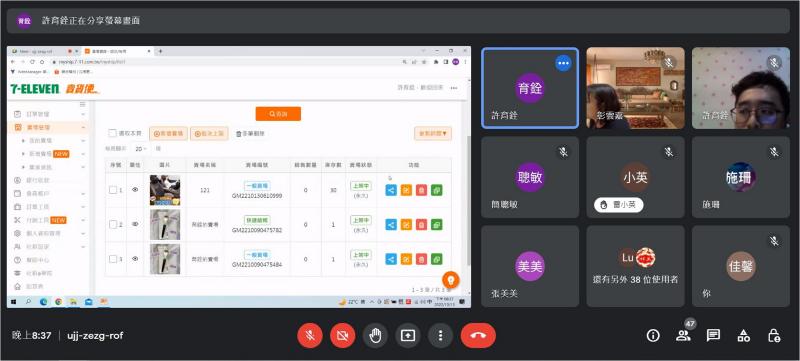
Task: Toggle sidebar with hamburger icon
Action: [x=83, y=104]
